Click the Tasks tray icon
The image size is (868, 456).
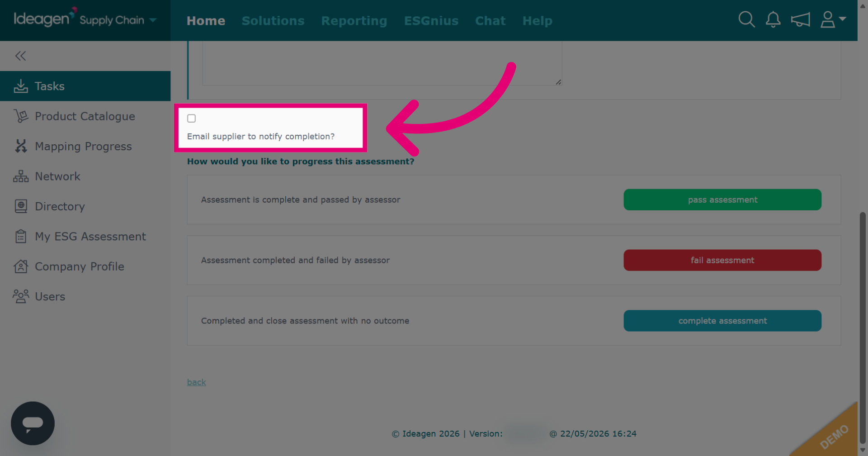tap(21, 86)
